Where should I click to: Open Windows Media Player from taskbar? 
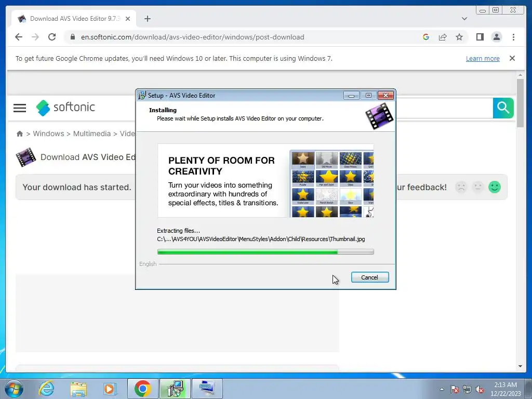point(110,389)
